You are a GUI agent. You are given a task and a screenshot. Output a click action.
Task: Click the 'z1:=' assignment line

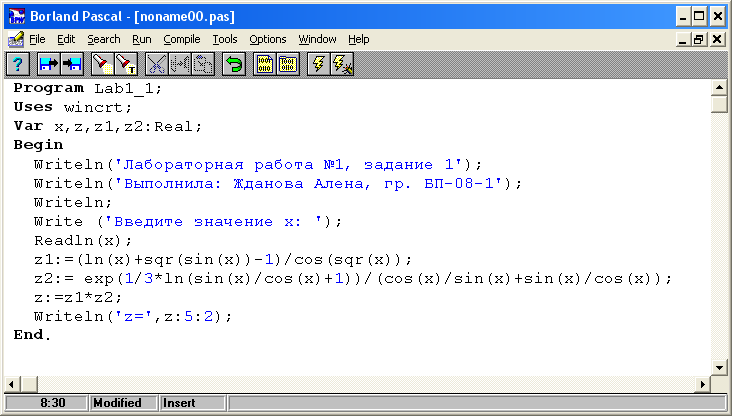[x=223, y=260]
